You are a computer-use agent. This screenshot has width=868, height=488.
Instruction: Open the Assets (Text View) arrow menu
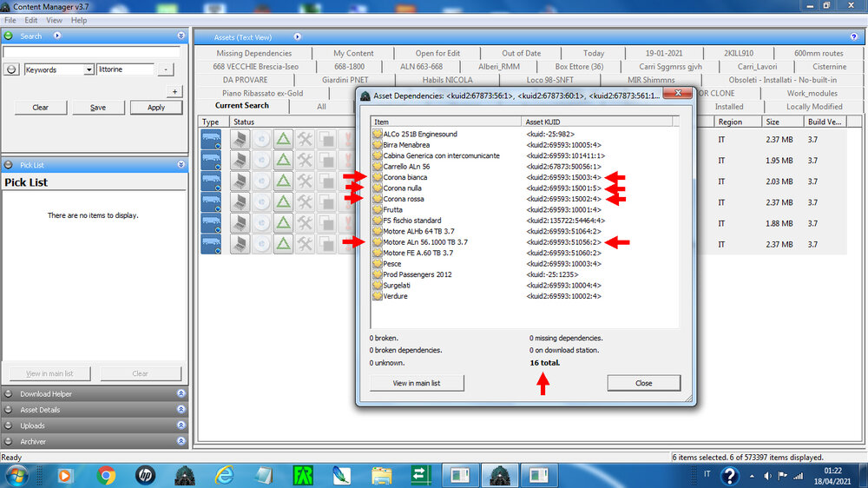297,37
